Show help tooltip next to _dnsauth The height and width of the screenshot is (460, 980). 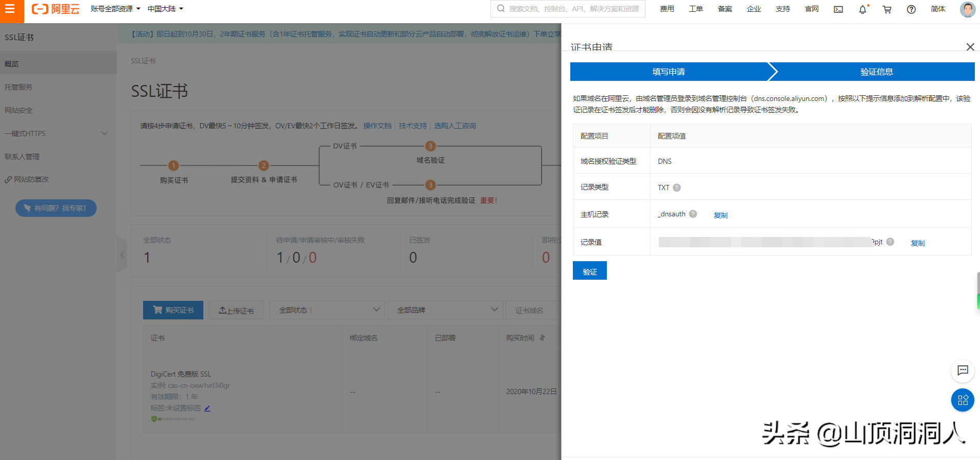click(x=693, y=214)
